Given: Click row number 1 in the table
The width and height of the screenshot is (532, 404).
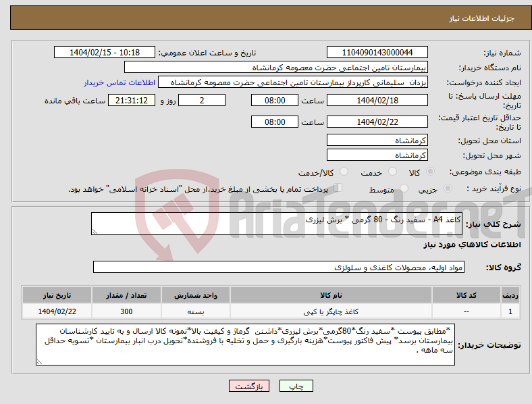Looking at the screenshot, I should (x=510, y=311).
